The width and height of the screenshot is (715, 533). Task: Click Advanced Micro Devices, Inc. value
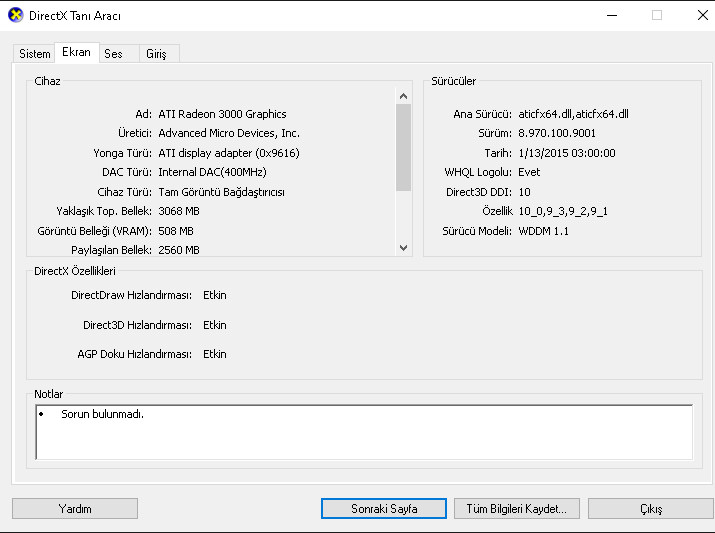point(229,133)
